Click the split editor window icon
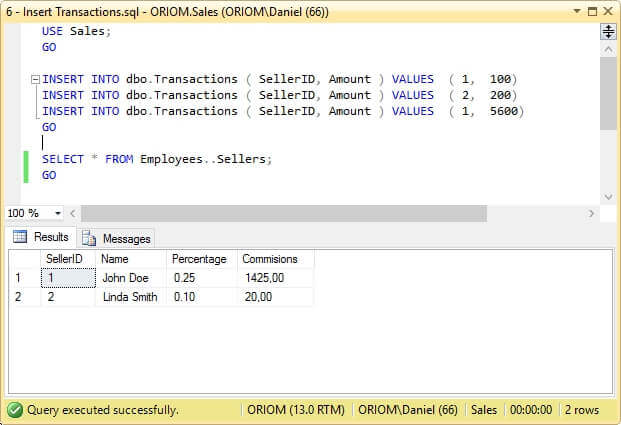Viewport: 621px width, 425px height. click(608, 31)
